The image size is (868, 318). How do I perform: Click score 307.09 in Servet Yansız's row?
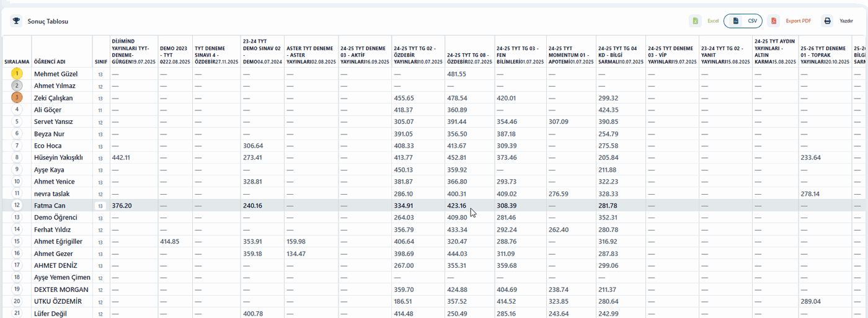coord(559,121)
